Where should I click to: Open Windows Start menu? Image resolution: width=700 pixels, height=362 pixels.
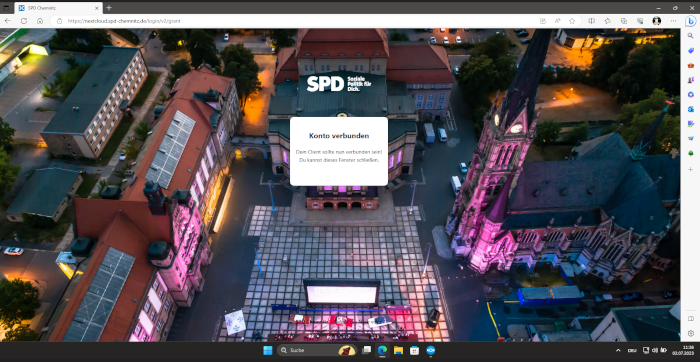(x=268, y=350)
